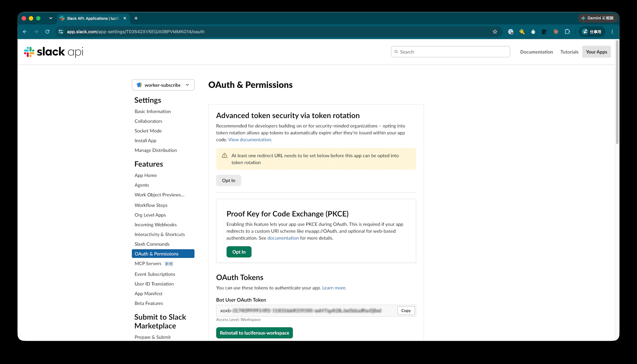637x364 pixels.
Task: Open the Tutorials nav item
Action: (569, 52)
